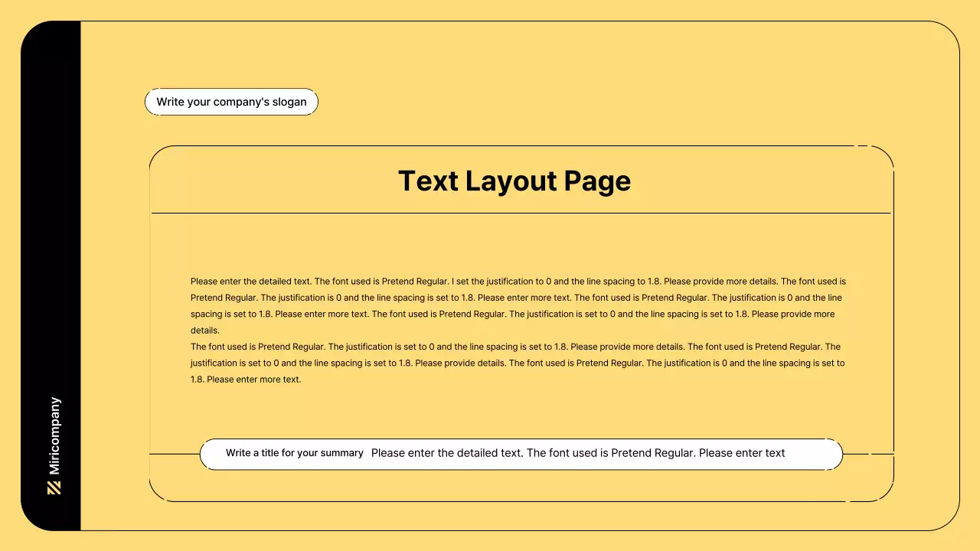This screenshot has height=551, width=980.
Task: Select the 'Text Layout Page' title
Action: click(x=514, y=181)
